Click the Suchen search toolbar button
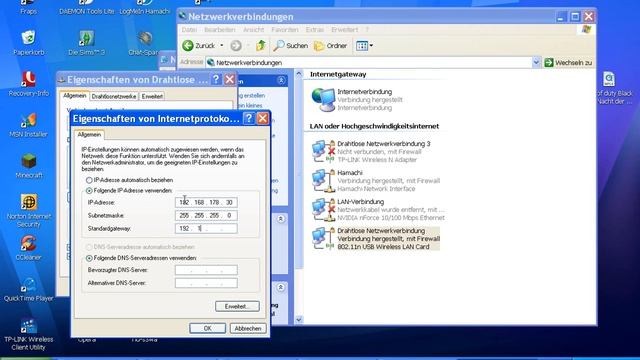The width and height of the screenshot is (640, 360). (x=291, y=46)
